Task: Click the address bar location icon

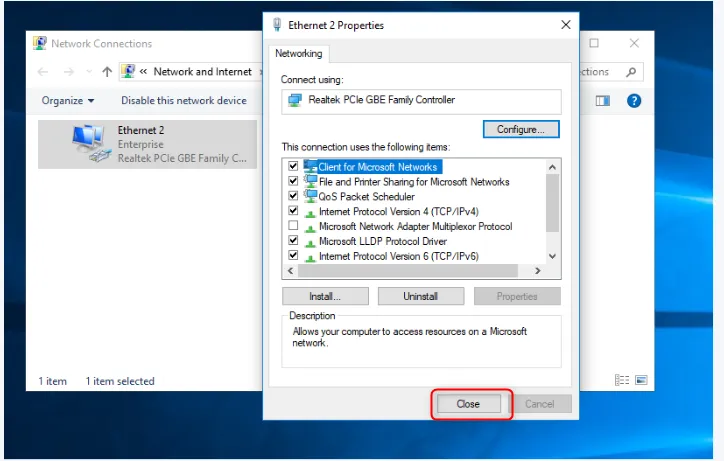Action: tap(128, 71)
